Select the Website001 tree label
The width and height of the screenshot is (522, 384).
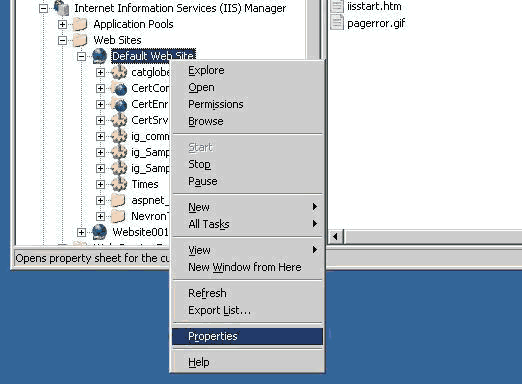point(140,232)
